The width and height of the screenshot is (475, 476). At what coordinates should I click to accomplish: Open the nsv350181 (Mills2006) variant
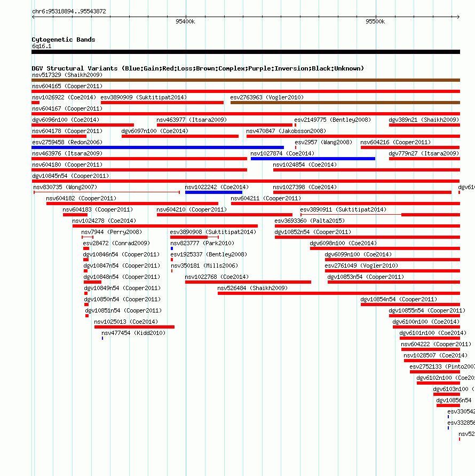pos(204,266)
